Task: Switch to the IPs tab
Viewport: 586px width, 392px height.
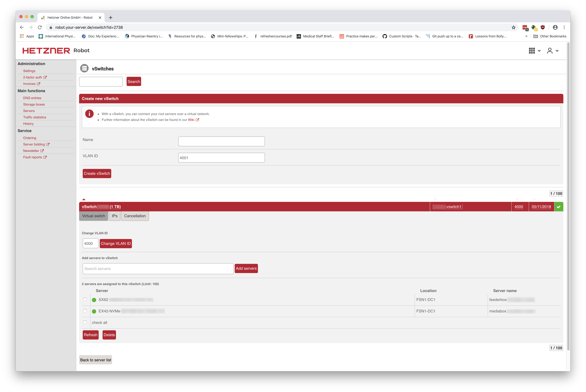Action: 115,216
